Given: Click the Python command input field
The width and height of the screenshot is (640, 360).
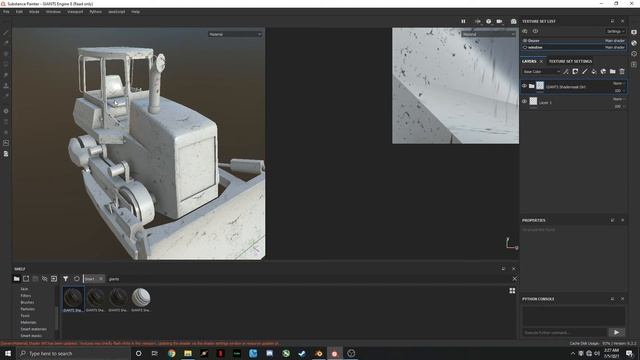Looking at the screenshot, I should click(x=564, y=332).
